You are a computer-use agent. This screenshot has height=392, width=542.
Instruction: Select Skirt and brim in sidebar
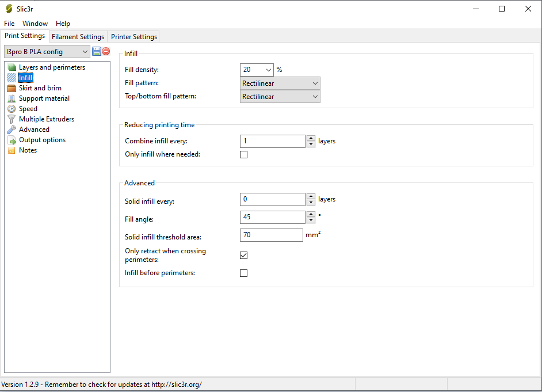pyautogui.click(x=40, y=88)
